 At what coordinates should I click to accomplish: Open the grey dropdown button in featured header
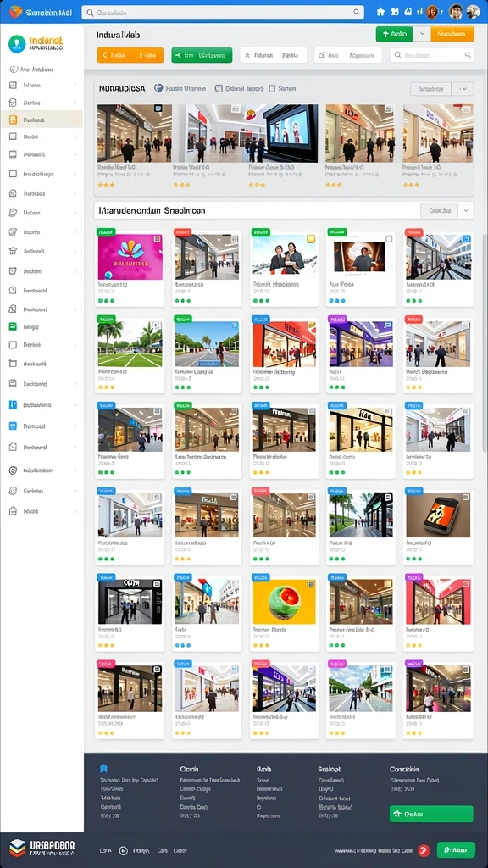[430, 88]
